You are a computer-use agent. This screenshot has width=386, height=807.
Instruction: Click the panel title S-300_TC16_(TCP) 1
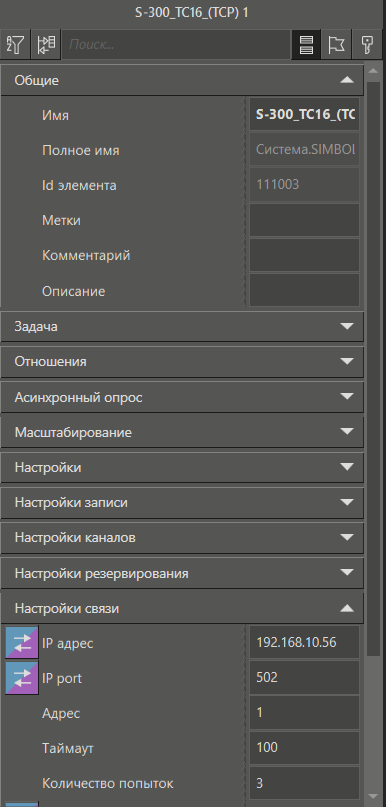coord(192,13)
